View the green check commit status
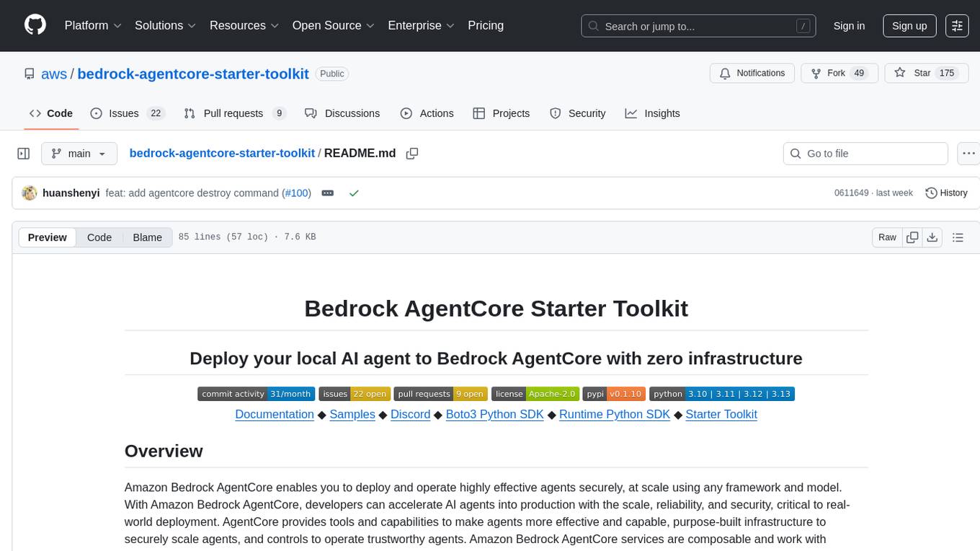The image size is (980, 551). click(354, 193)
